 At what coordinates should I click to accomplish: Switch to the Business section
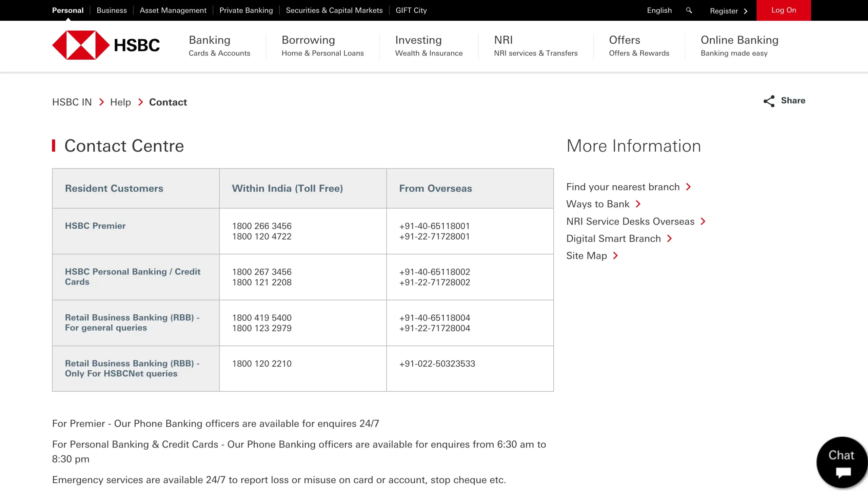[112, 10]
